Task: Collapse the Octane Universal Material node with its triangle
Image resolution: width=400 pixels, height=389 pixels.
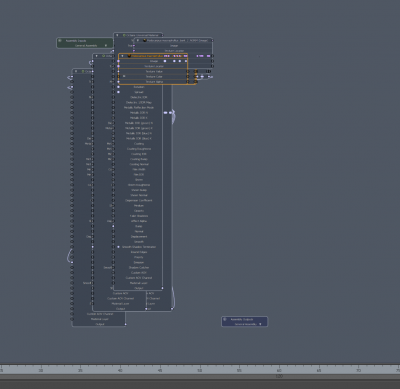Action: 117,35
